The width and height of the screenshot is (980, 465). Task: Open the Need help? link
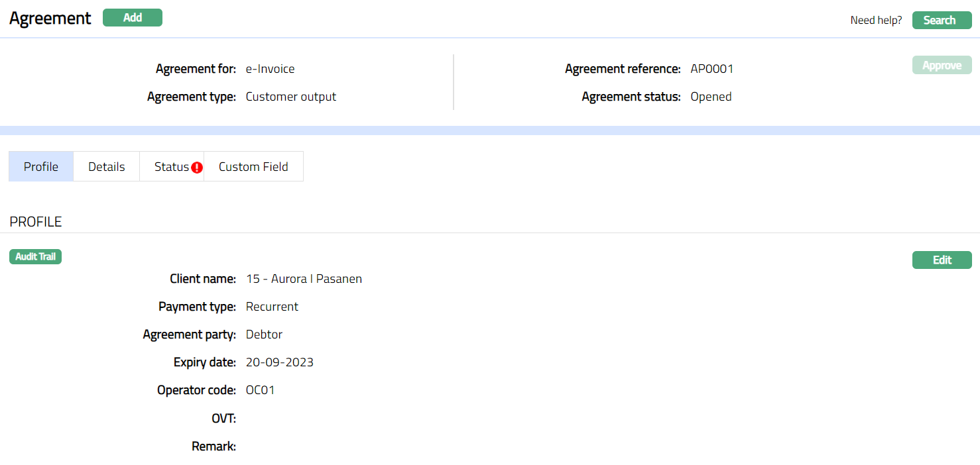click(876, 21)
